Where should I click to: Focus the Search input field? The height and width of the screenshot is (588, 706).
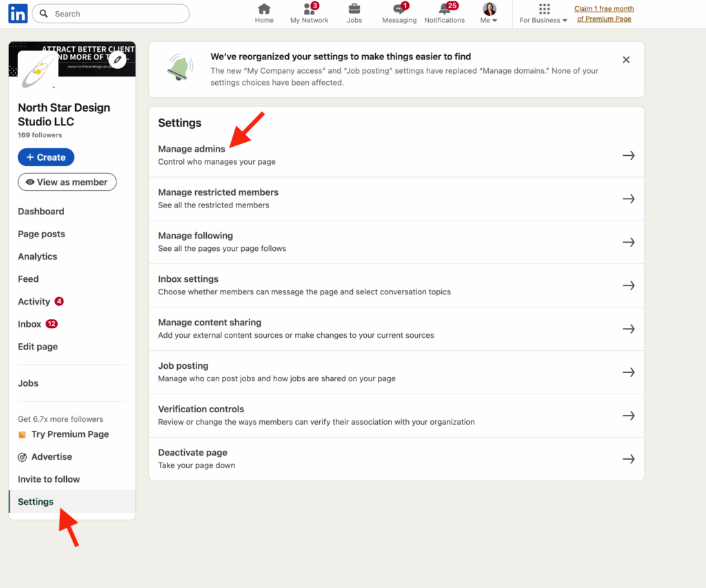[111, 14]
